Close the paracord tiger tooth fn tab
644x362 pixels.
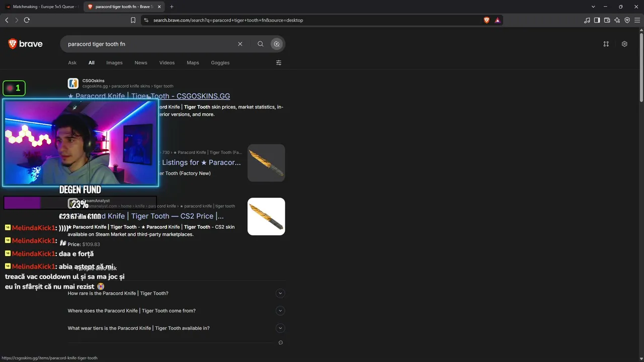(159, 7)
